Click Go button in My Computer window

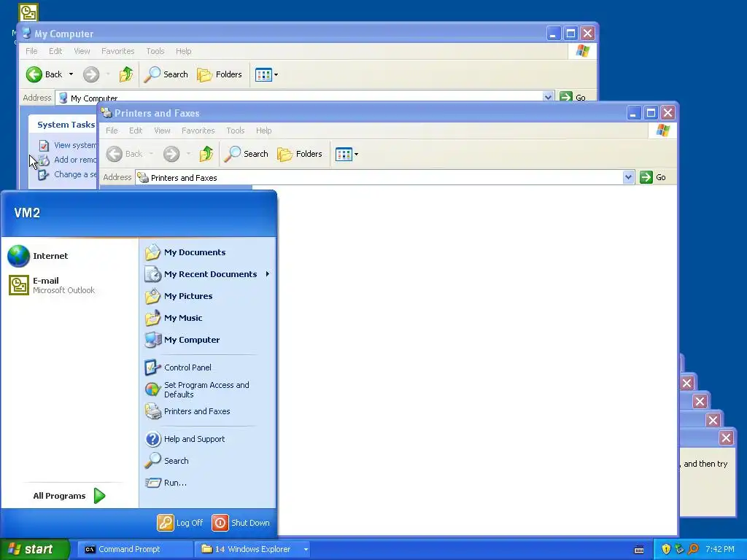573,97
